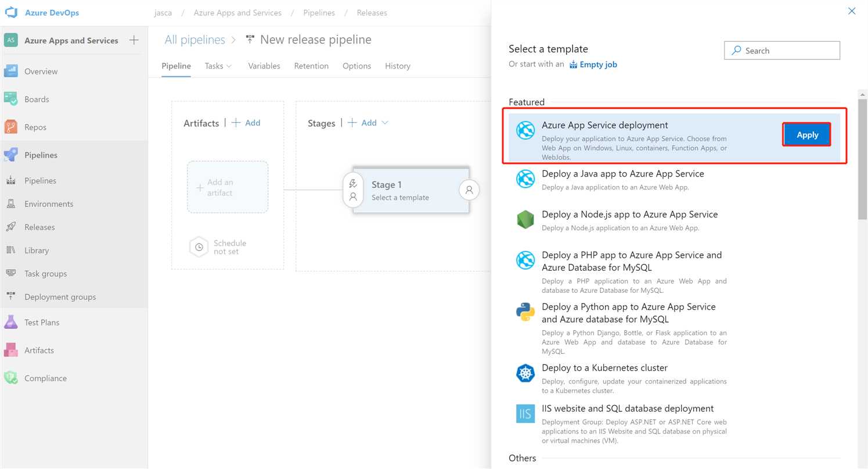Open the Artifacts package icon
Viewport: 868px width, 469px height.
[11, 350]
